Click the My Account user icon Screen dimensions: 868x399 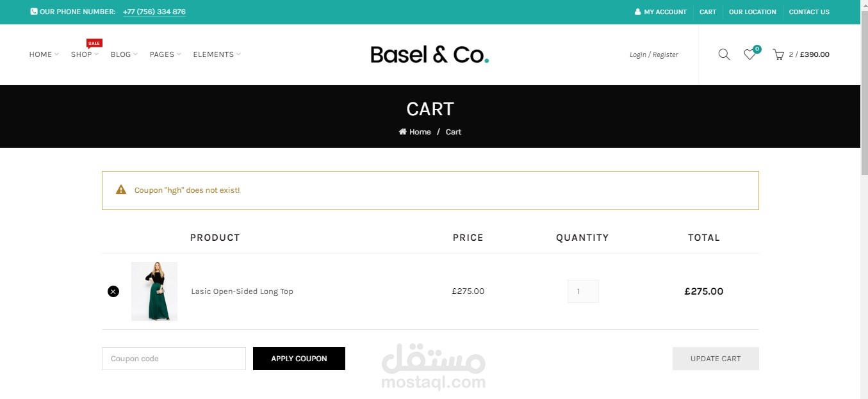coord(637,12)
